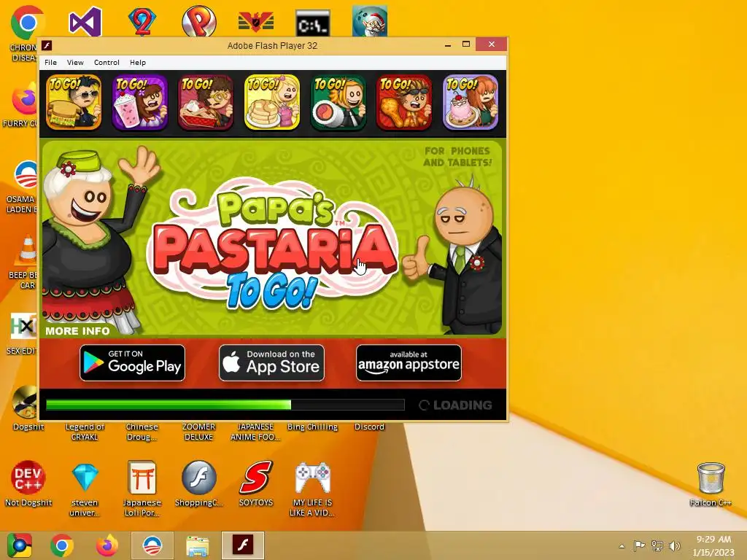Click the volume speaker tray icon

[x=674, y=545]
